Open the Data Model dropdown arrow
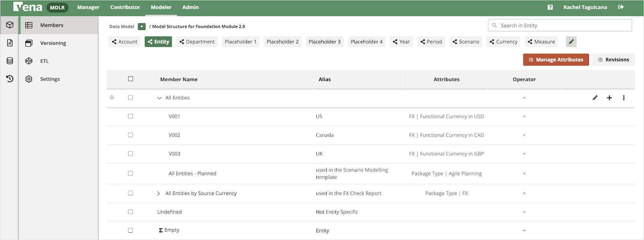The image size is (644, 240). (142, 27)
